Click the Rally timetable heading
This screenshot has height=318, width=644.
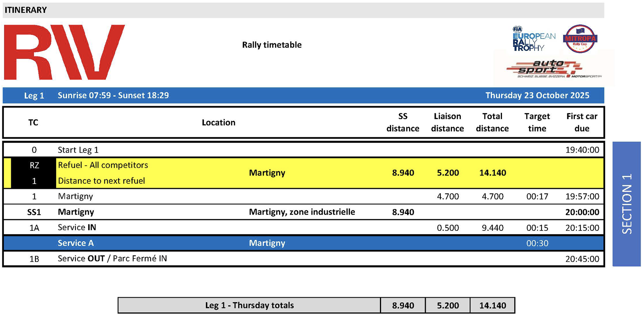[x=272, y=45]
